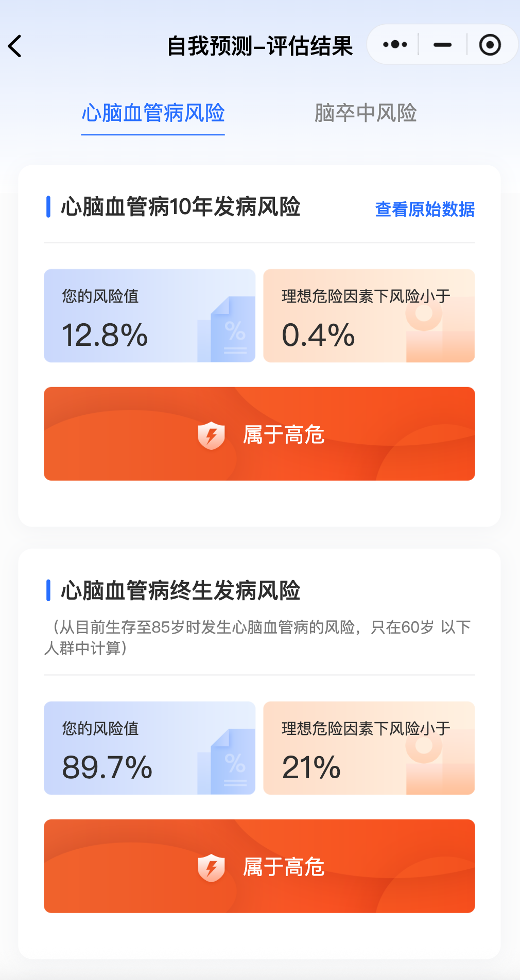This screenshot has width=520, height=980.
Task: Switch to 心脑血管病风险 tab
Action: (153, 113)
